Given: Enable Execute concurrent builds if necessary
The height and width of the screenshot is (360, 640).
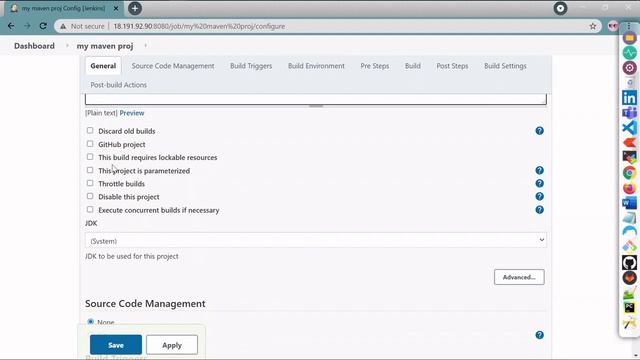Looking at the screenshot, I should [90, 209].
